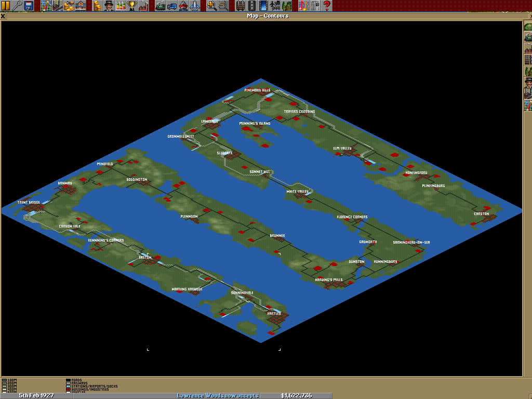Viewport: 532px width, 399px height.
Task: Open company info via the manager face
Action: [109, 5]
